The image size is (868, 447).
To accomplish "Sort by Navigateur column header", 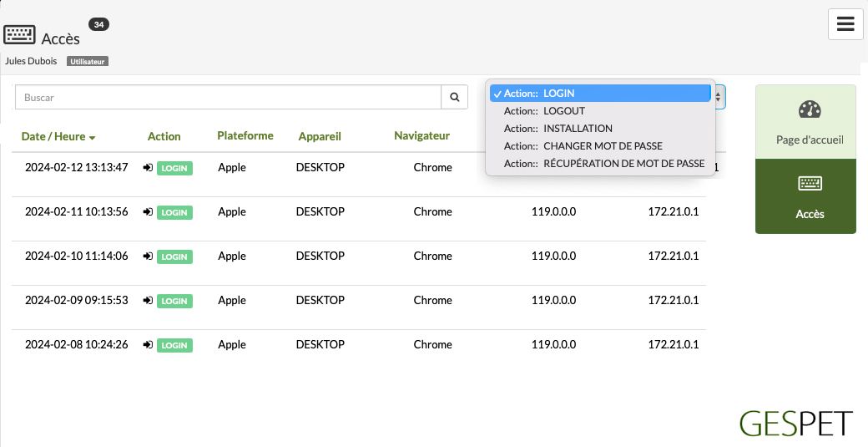I will pyautogui.click(x=421, y=135).
